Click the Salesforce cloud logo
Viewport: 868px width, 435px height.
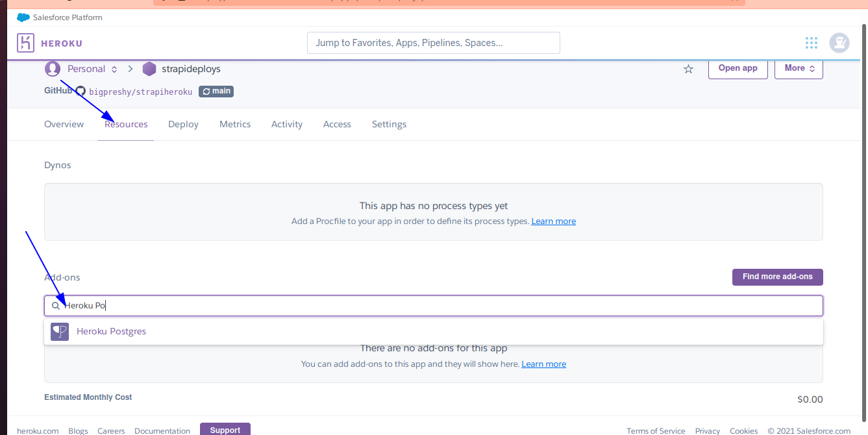[x=23, y=18]
